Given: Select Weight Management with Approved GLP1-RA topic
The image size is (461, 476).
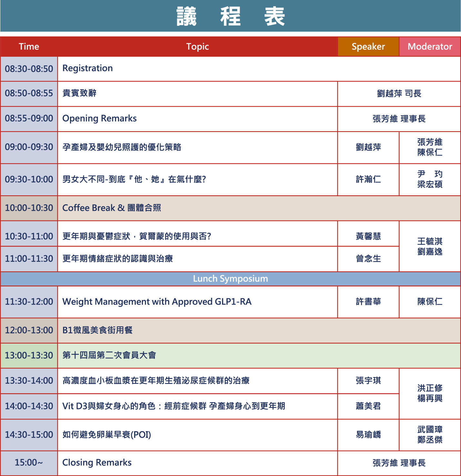Looking at the screenshot, I should (157, 302).
